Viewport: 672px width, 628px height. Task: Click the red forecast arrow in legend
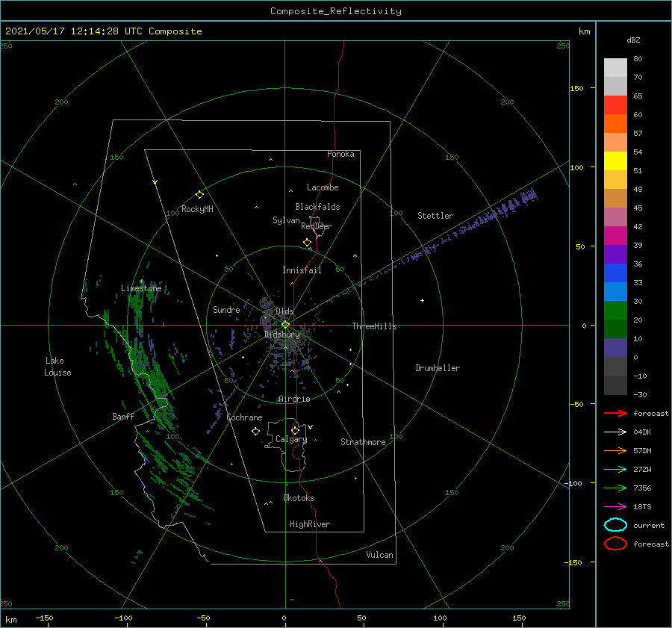(615, 413)
